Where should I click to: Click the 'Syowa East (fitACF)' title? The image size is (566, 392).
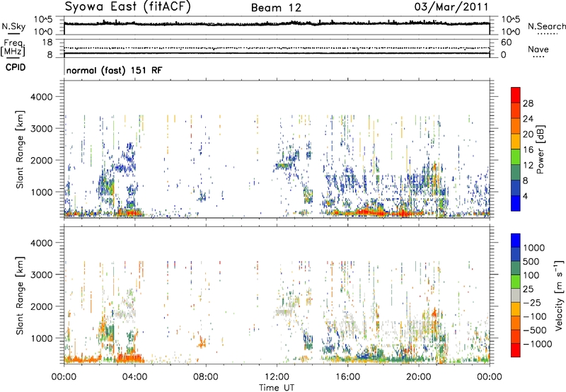tap(127, 7)
